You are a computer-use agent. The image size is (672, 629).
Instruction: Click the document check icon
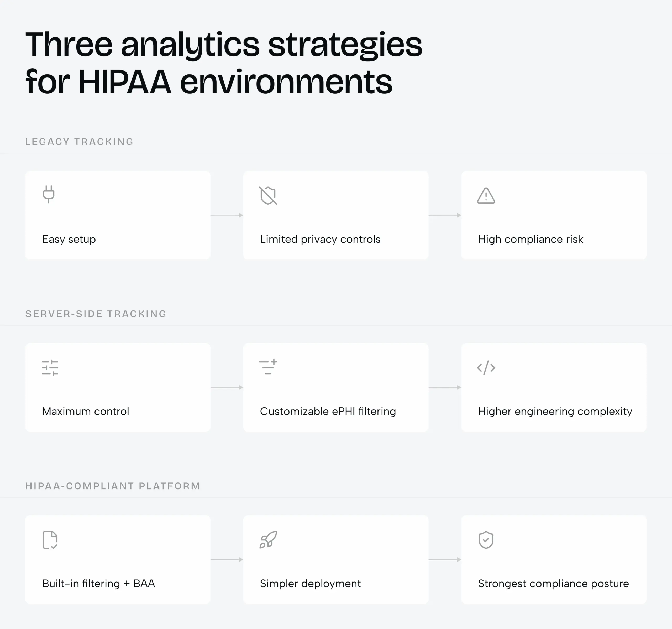pos(50,540)
